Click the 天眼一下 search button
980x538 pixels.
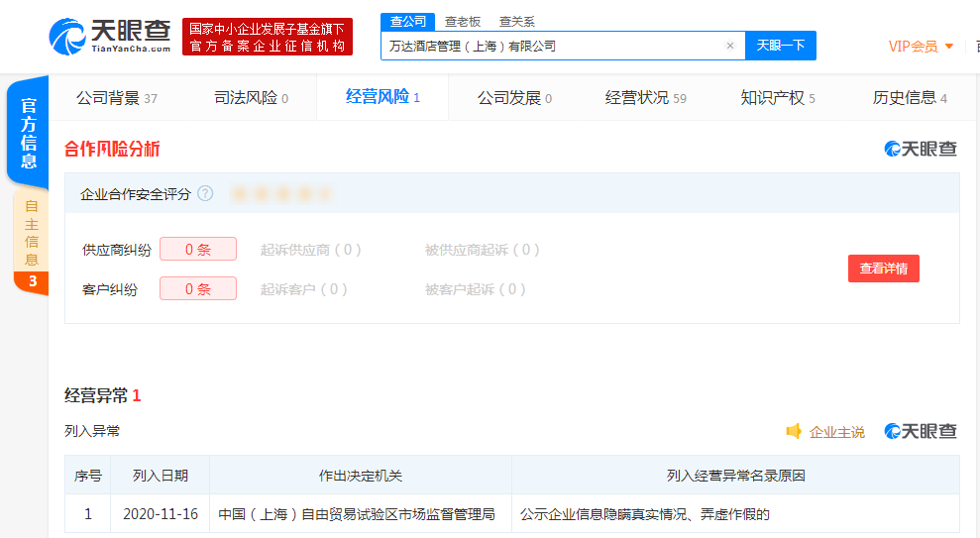pyautogui.click(x=781, y=46)
